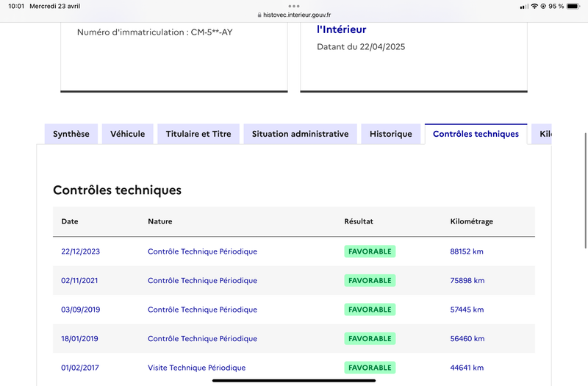Click the l'Intérieur link heading
This screenshot has width=588, height=386.
click(x=341, y=29)
